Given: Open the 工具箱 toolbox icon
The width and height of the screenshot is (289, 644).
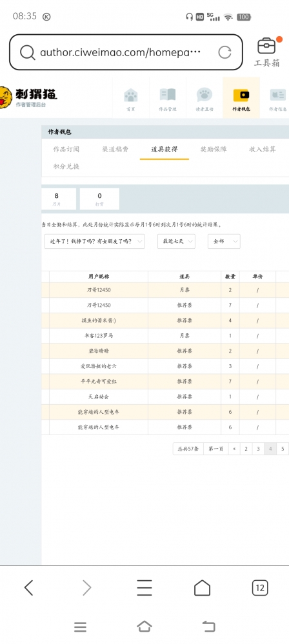Looking at the screenshot, I should tap(267, 52).
